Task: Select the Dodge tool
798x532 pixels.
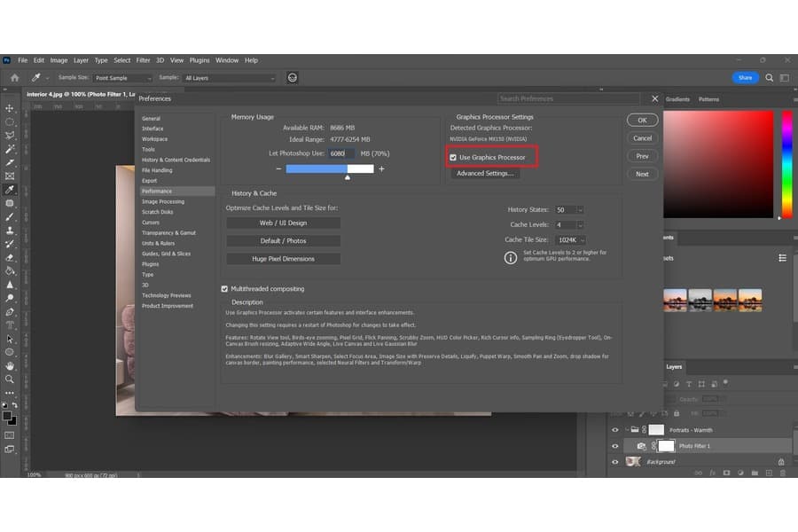Action: pos(10,298)
